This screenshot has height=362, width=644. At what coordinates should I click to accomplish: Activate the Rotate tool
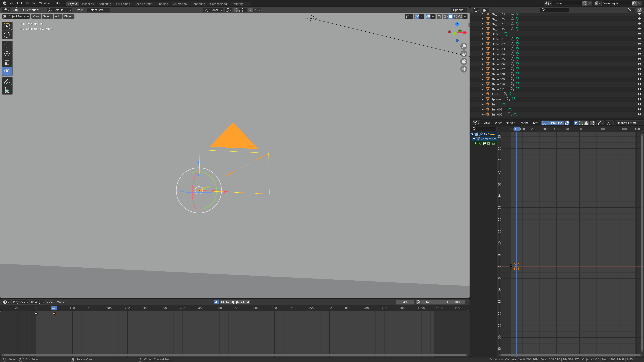point(7,54)
